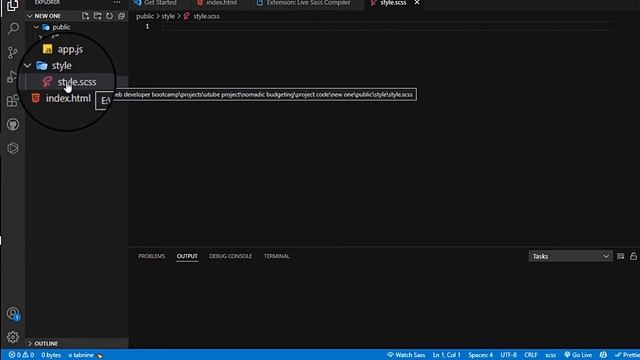
Task: Switch to the OUTPUT panel tab
Action: click(x=187, y=256)
